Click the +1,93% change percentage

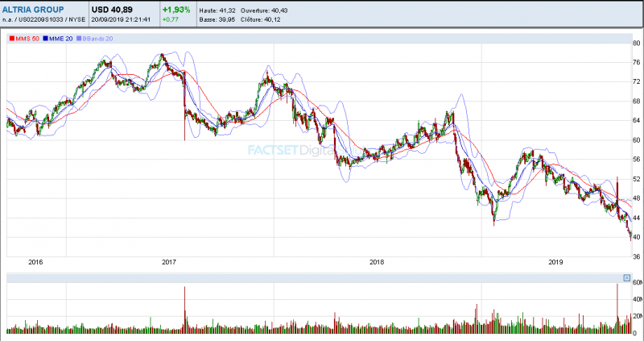coord(176,10)
